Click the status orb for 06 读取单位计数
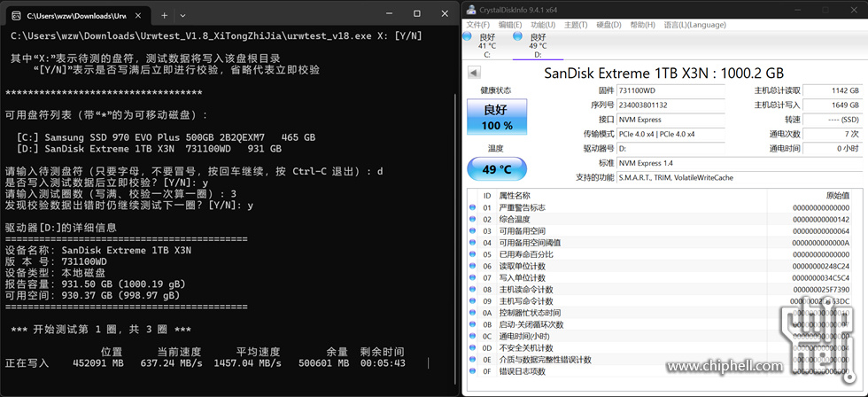The image size is (868, 397). point(472,266)
